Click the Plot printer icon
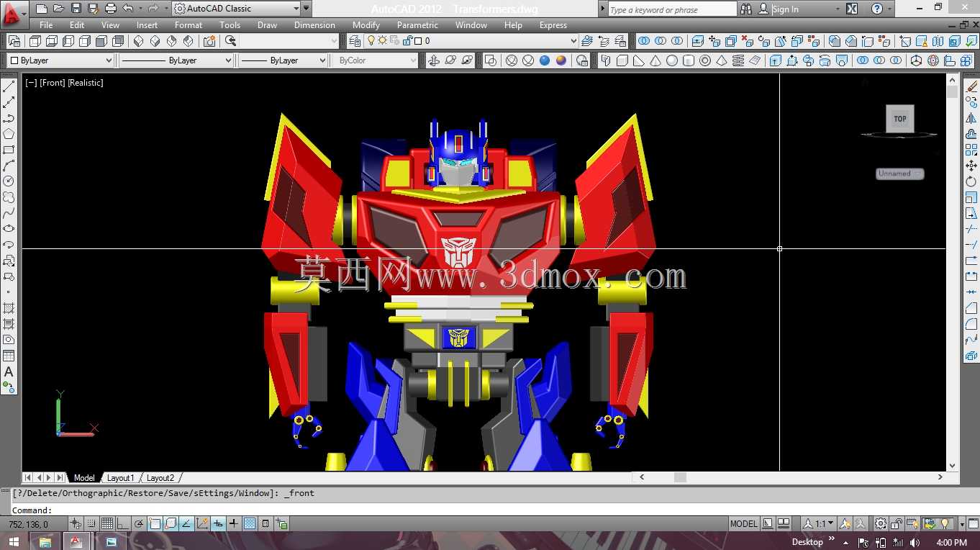The width and height of the screenshot is (980, 550). 110,9
